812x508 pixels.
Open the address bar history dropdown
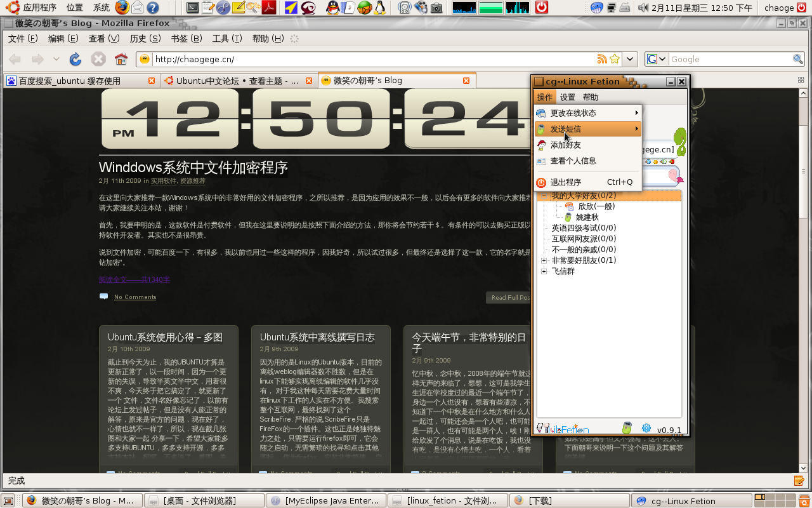click(630, 59)
